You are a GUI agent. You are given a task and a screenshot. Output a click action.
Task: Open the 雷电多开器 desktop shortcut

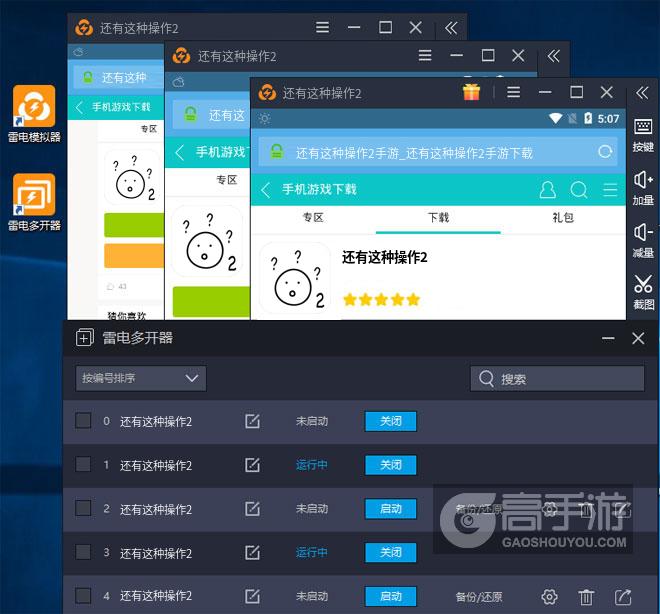point(34,202)
